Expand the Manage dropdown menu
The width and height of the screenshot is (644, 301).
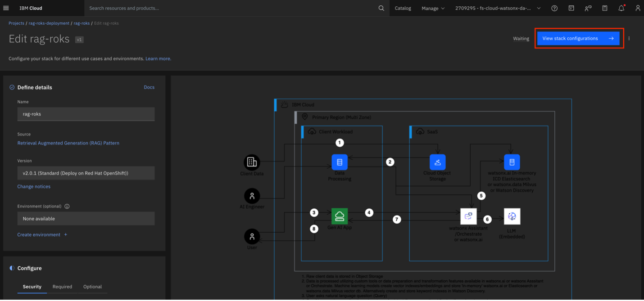(x=433, y=8)
